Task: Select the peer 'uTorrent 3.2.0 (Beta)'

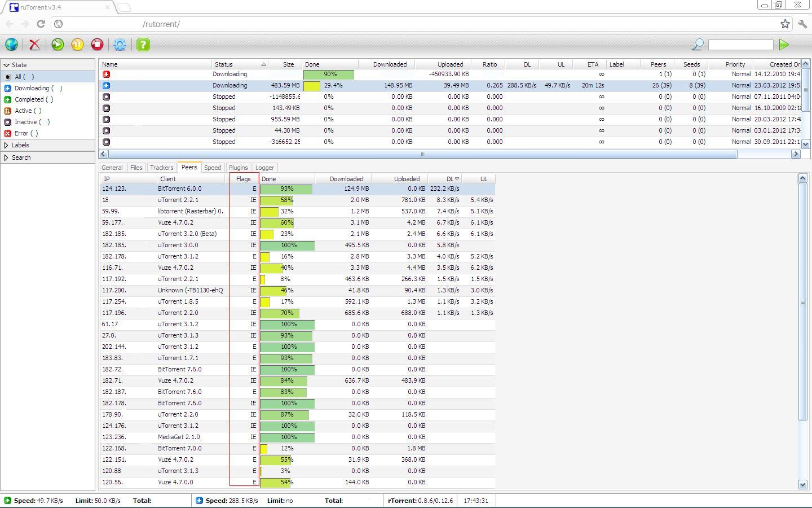Action: 298,234
